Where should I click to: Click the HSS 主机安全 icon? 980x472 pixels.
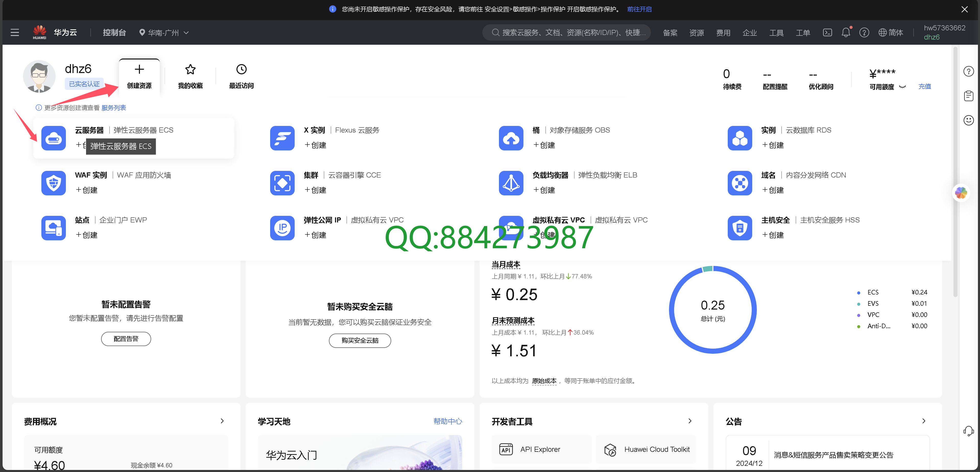[739, 228]
